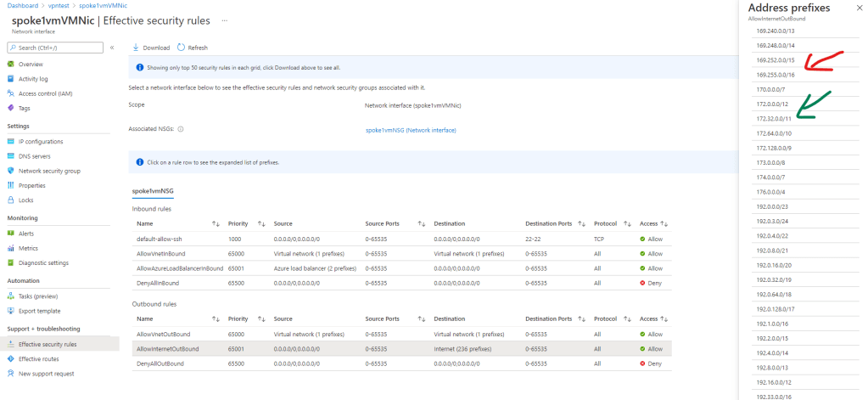Open Activity log from sidebar
This screenshot has width=868, height=400.
click(33, 78)
